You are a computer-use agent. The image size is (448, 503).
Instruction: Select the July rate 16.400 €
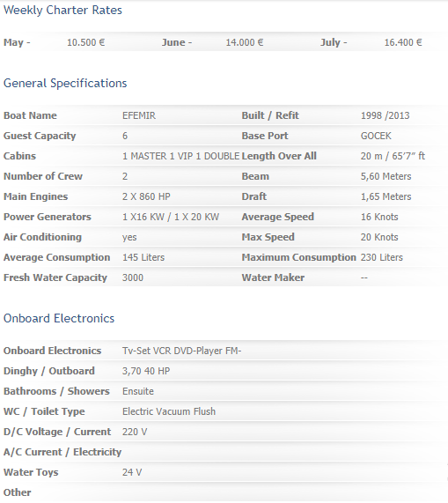[403, 42]
